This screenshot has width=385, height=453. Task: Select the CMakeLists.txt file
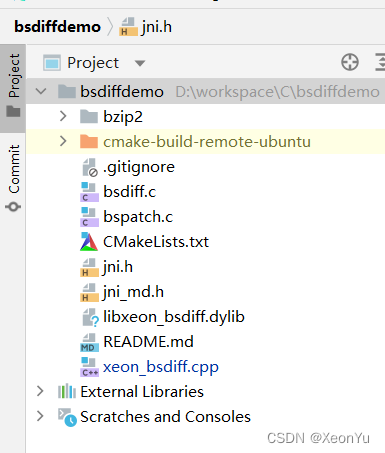coord(156,242)
